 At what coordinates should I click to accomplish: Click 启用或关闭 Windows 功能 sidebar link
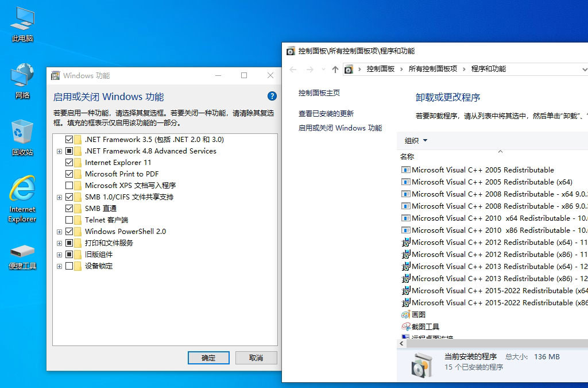(340, 128)
